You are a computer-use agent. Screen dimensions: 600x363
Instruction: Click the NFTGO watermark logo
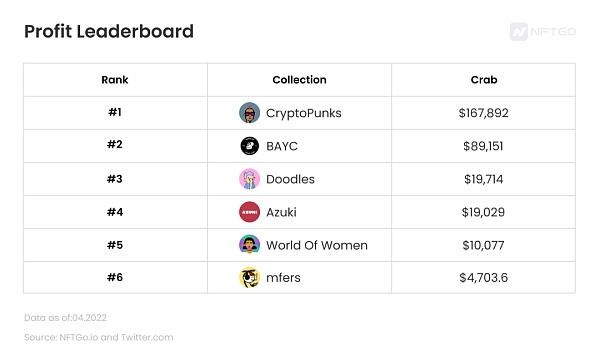click(543, 31)
